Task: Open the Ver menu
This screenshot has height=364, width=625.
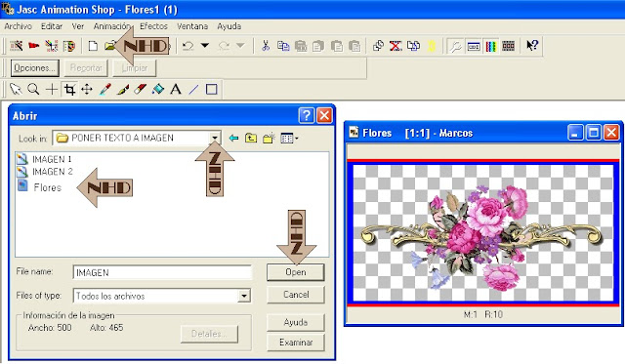Action: pos(78,26)
